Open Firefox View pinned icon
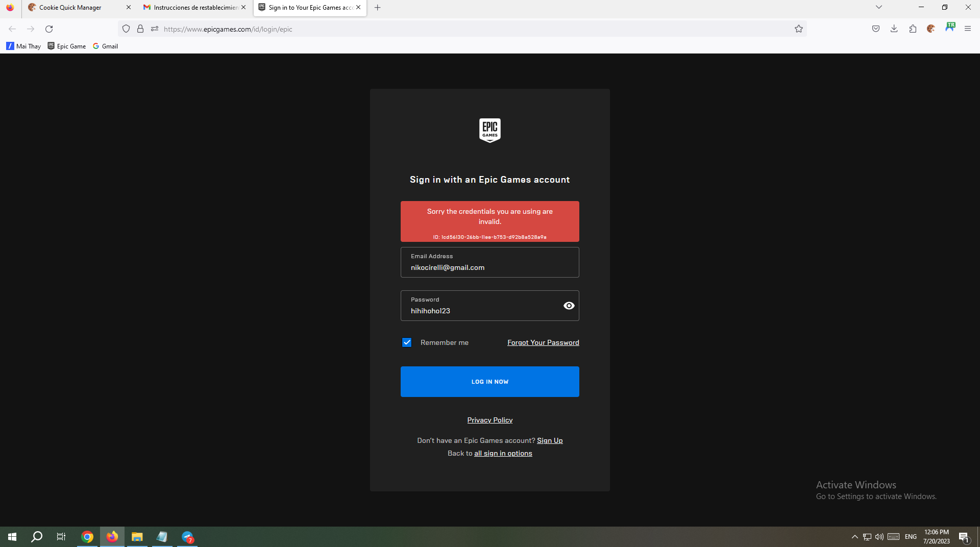 point(10,8)
